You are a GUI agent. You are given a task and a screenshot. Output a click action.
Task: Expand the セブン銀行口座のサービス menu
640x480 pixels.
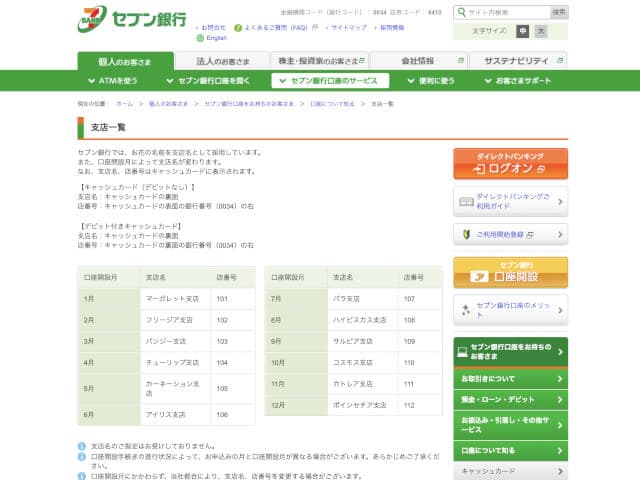(330, 81)
